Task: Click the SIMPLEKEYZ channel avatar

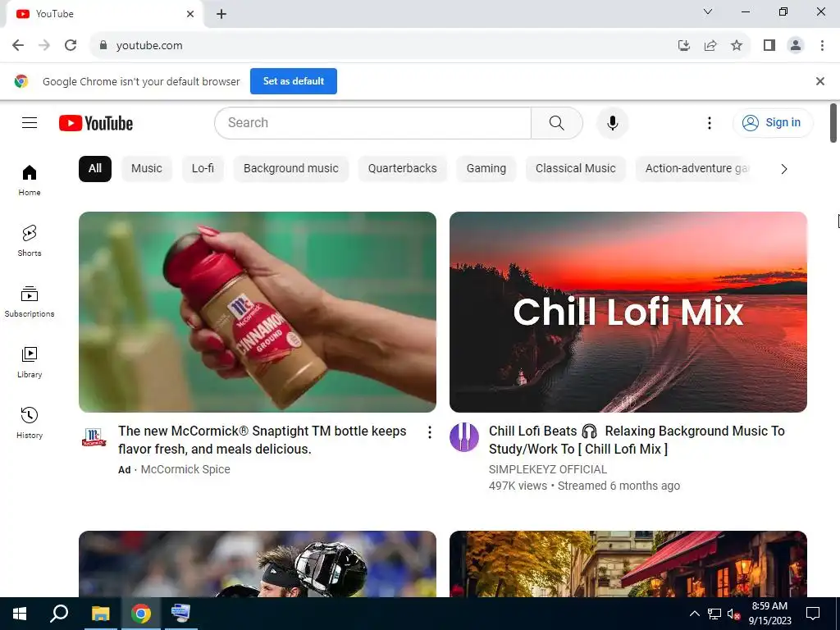Action: pyautogui.click(x=464, y=437)
